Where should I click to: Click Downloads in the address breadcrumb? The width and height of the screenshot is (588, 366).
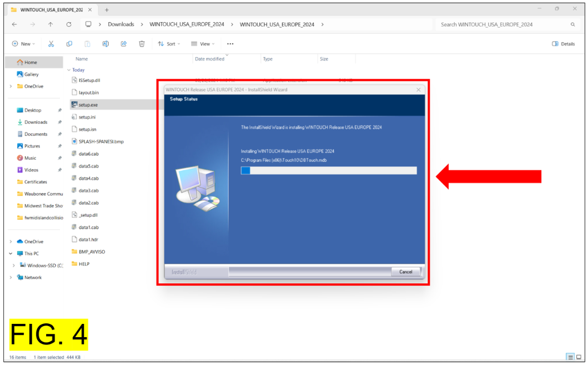[x=120, y=24]
